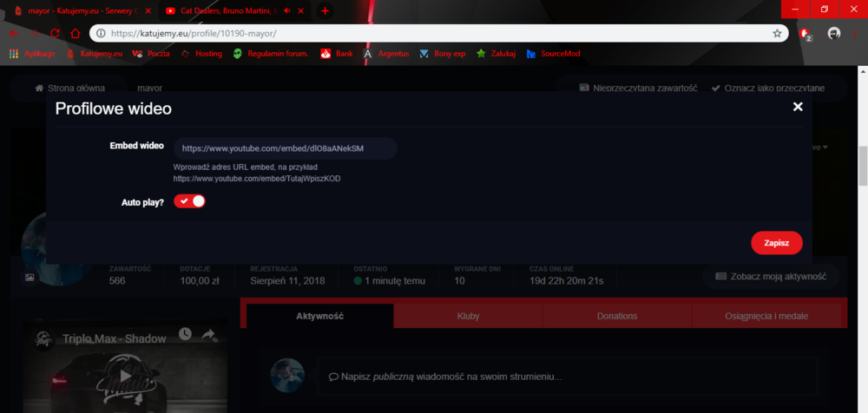Open the Poczta bookmark

151,54
